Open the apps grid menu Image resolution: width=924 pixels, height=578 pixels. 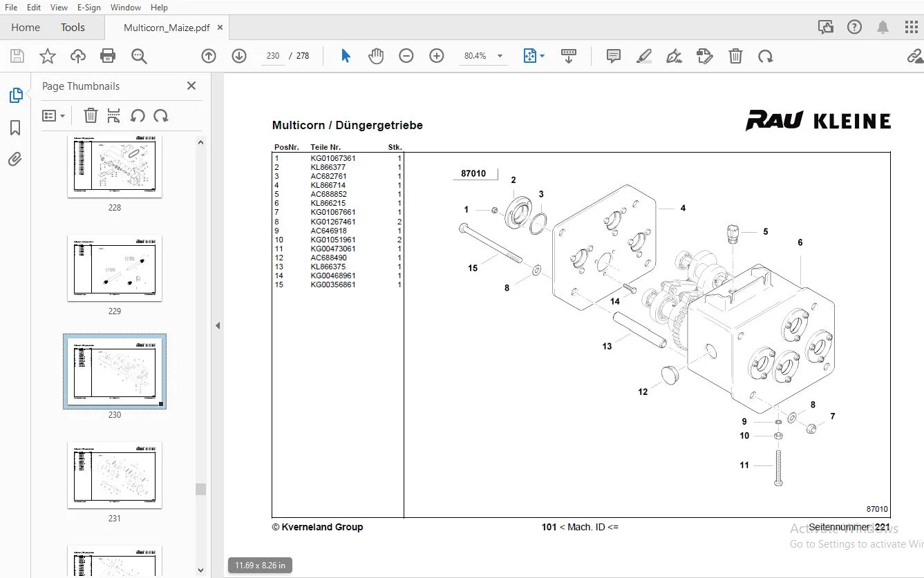pyautogui.click(x=912, y=28)
